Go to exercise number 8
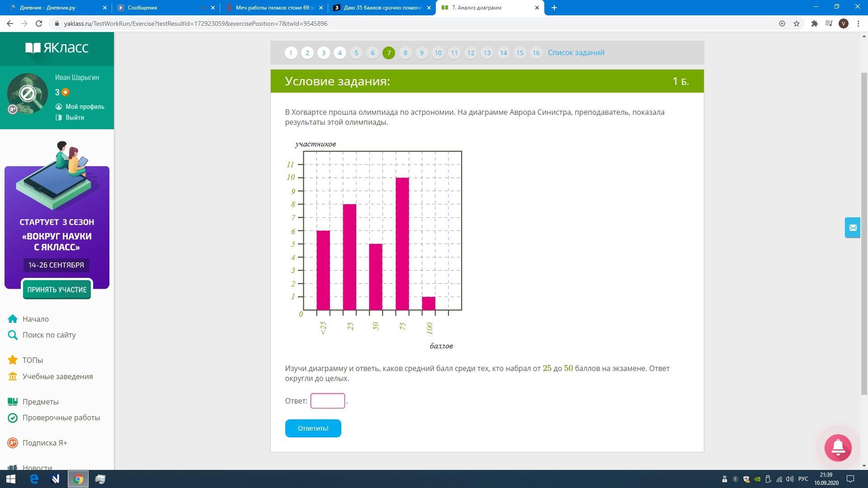The width and height of the screenshot is (868, 488). 405,53
